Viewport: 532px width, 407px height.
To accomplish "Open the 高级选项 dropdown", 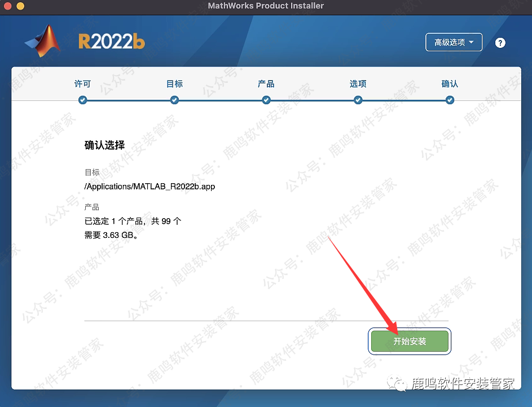I will pyautogui.click(x=454, y=42).
